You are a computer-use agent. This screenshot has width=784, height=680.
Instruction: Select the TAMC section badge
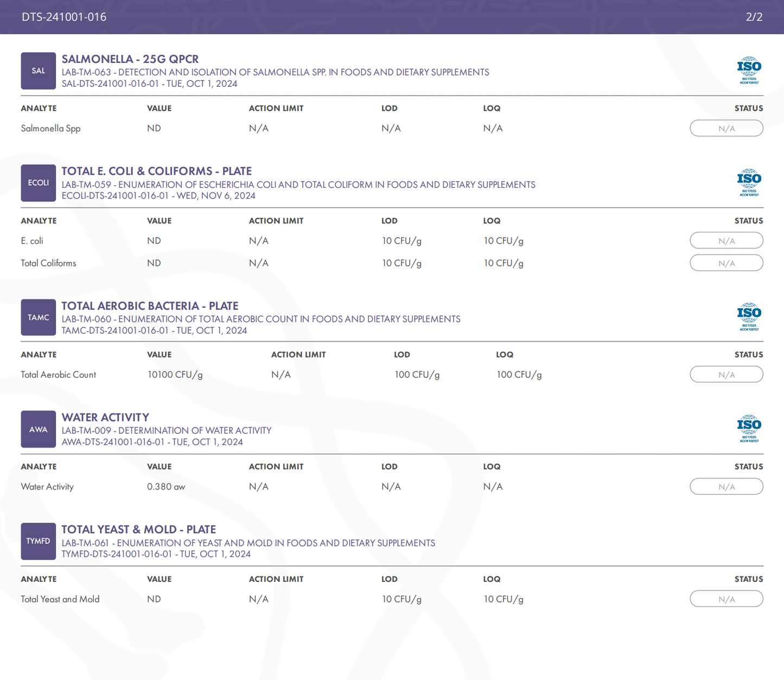[38, 317]
